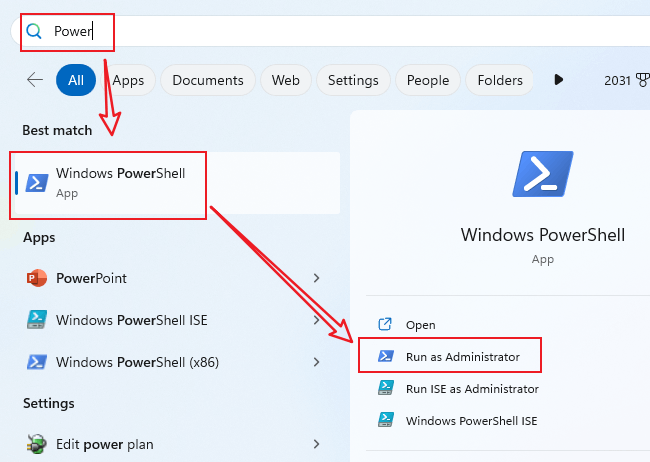This screenshot has width=650, height=462.
Task: Open Windows PowerShell (x86) result
Action: (x=177, y=362)
